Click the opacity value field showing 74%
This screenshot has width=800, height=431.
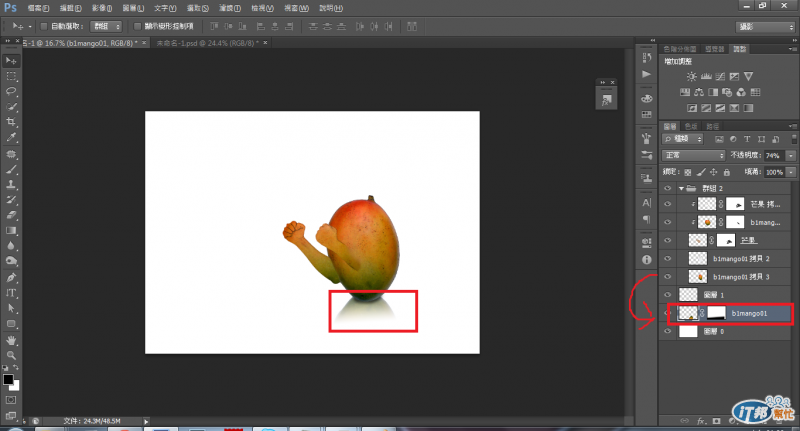pos(774,155)
